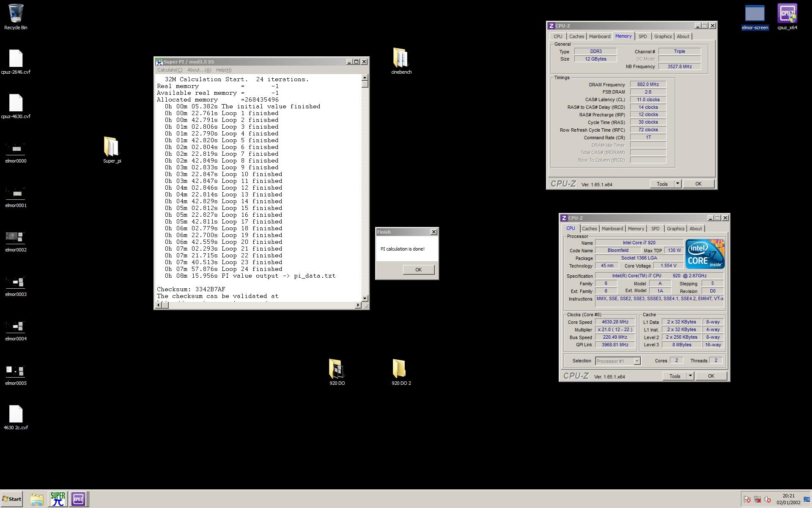
Task: Select the elmor0004 screenshot icon
Action: click(16, 330)
